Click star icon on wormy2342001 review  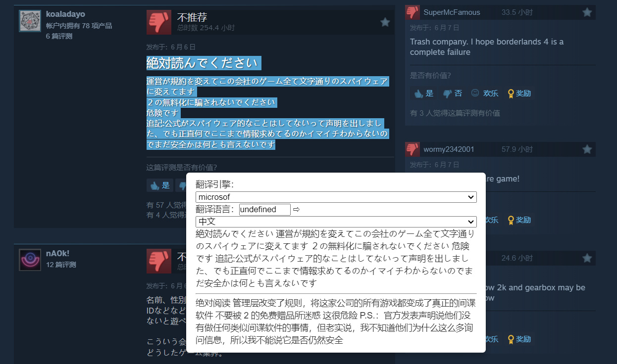(587, 149)
